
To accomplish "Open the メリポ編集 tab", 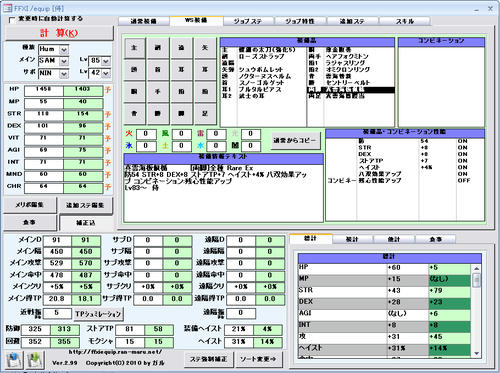I will pos(30,205).
